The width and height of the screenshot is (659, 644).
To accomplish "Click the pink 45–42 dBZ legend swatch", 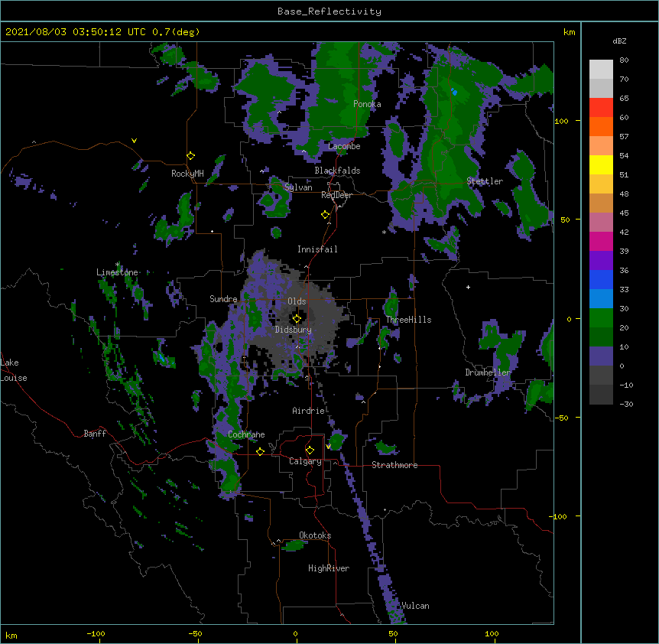I will 601,222.
